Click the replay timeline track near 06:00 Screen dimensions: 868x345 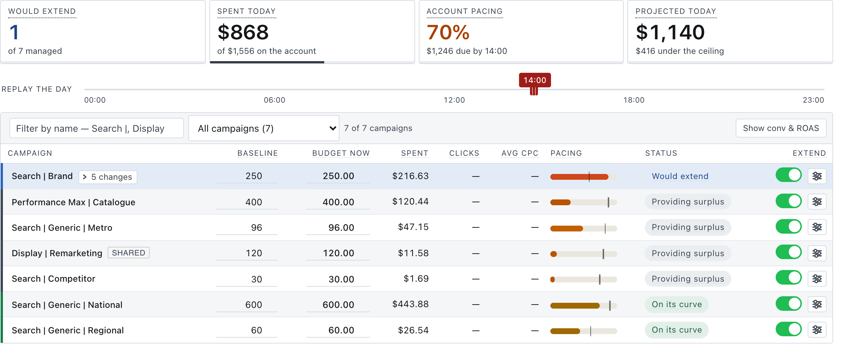(x=274, y=89)
